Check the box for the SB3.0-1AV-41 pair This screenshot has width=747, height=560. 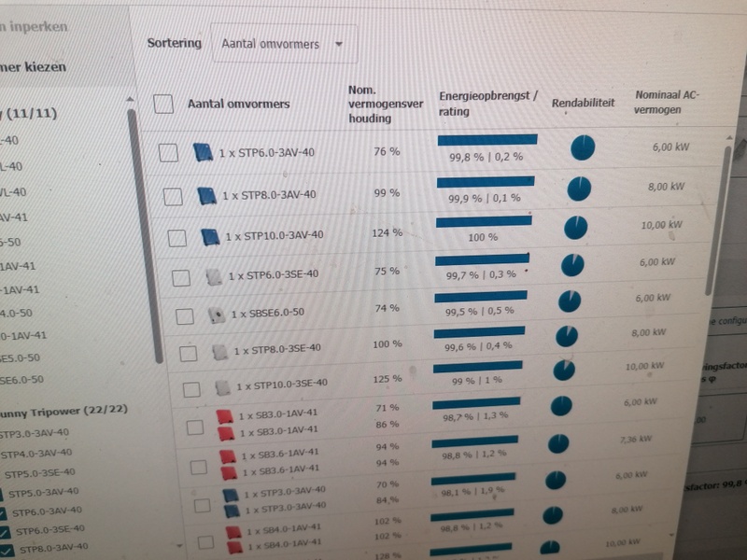point(195,427)
